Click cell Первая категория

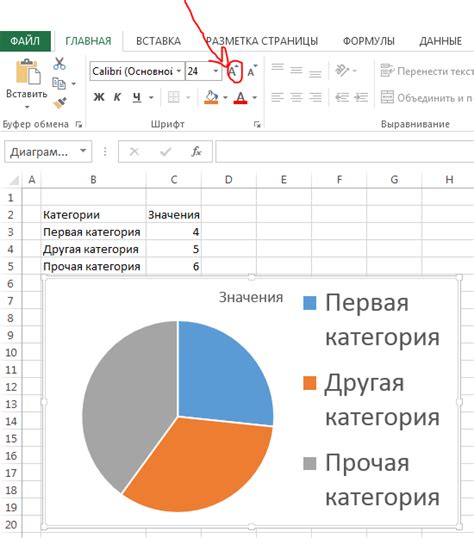pyautogui.click(x=93, y=232)
